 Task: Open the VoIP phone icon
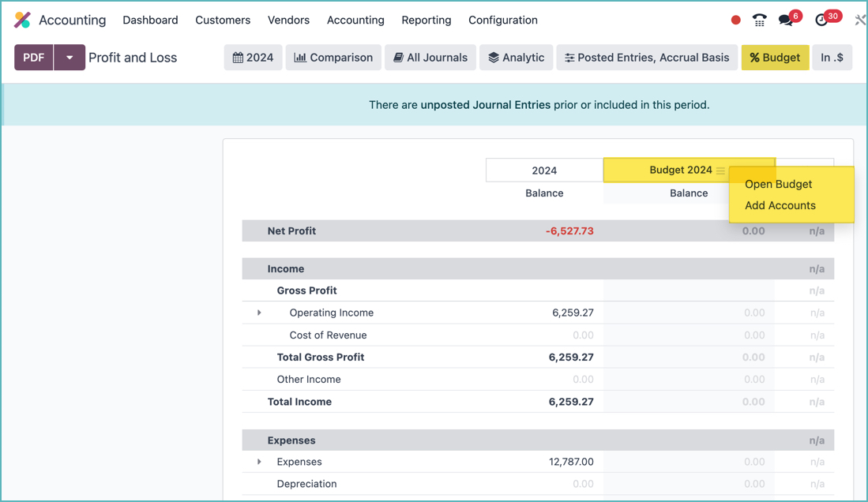coord(759,21)
